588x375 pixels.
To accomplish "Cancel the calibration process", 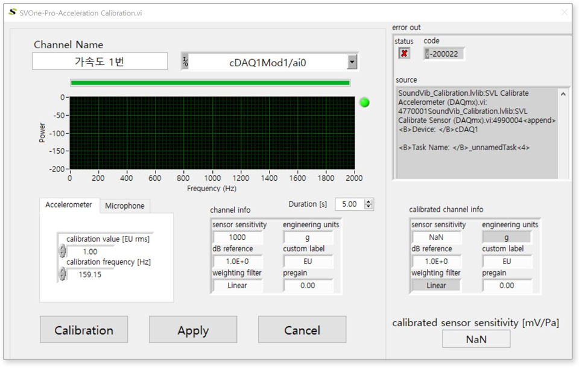I will pyautogui.click(x=302, y=330).
